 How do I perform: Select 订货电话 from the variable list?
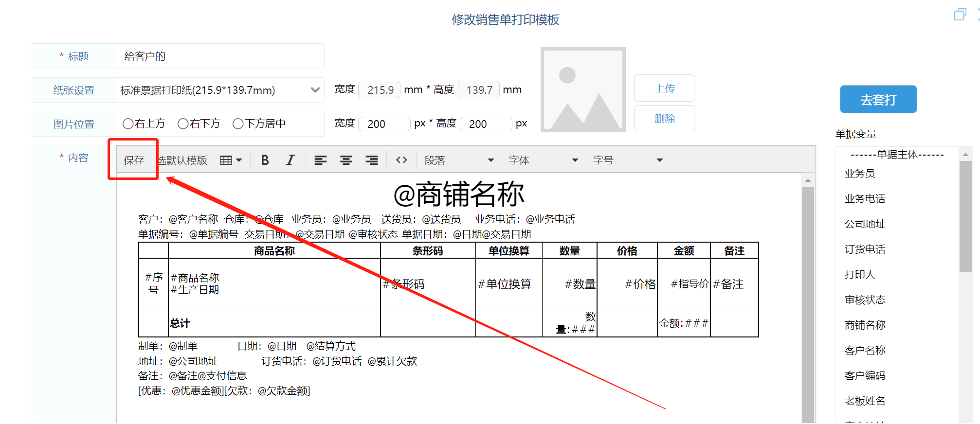(x=865, y=249)
